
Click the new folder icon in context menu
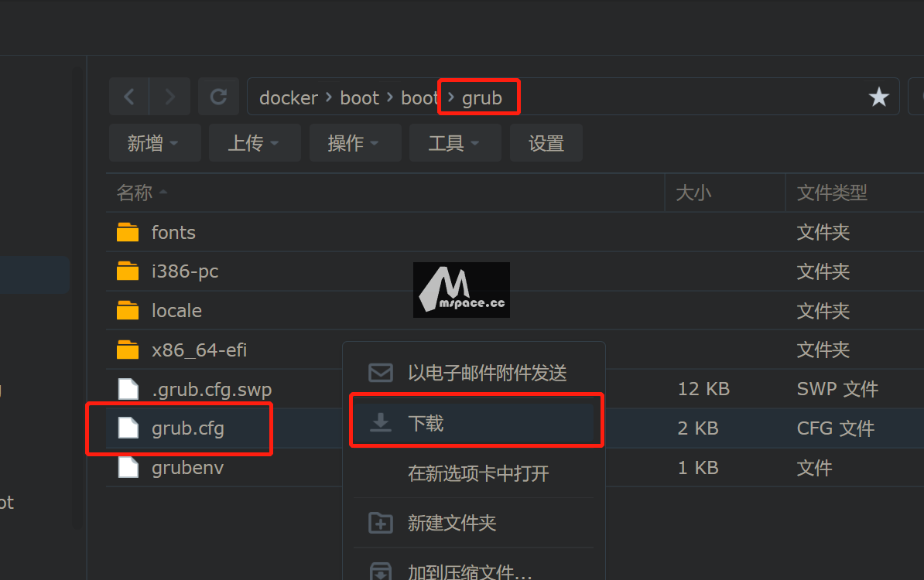pos(381,523)
